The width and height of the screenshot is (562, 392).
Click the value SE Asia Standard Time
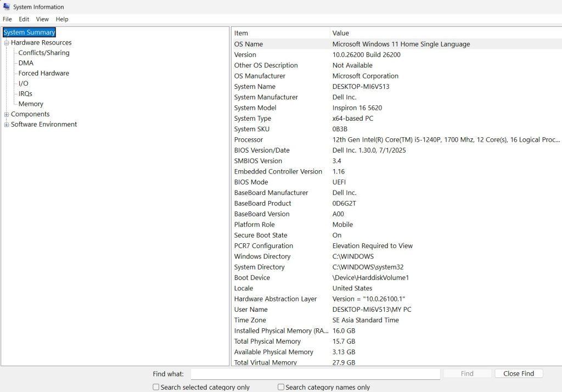pos(366,320)
